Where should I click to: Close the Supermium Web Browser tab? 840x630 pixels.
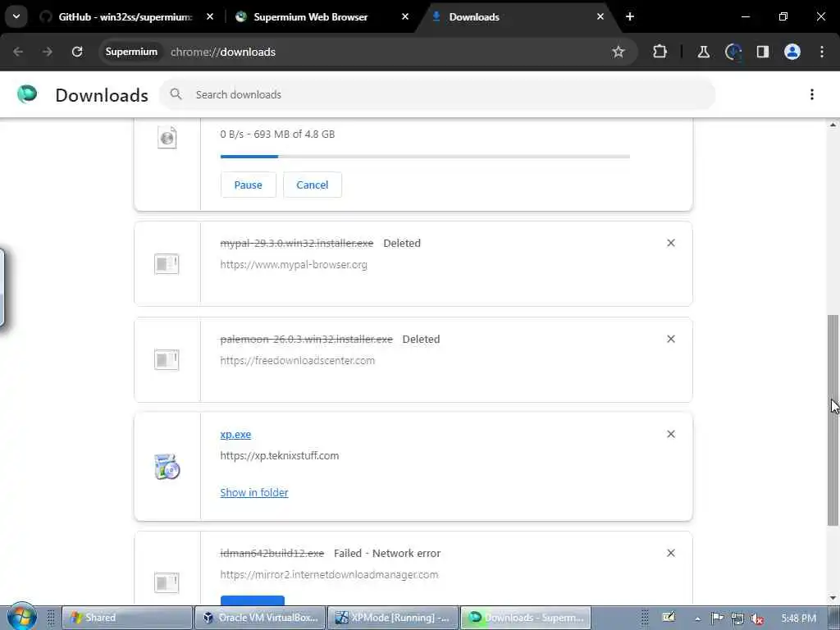[405, 17]
